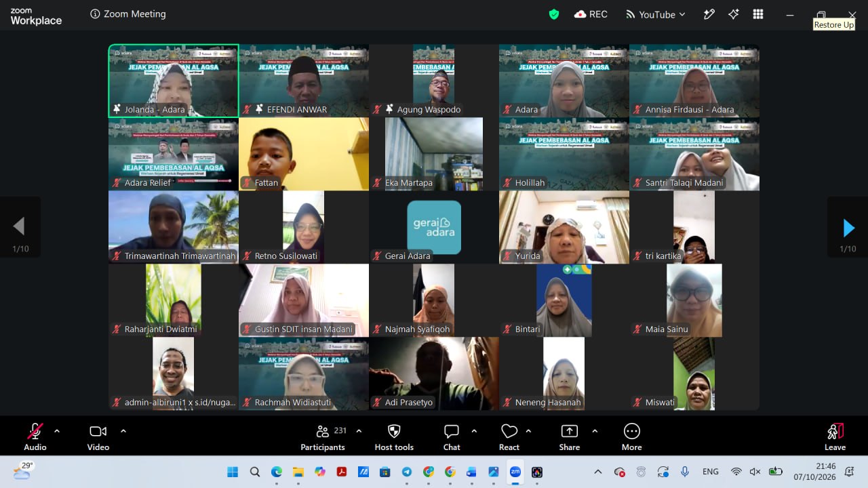The width and height of the screenshot is (868, 488).
Task: Expand the chat options arrow
Action: [474, 431]
